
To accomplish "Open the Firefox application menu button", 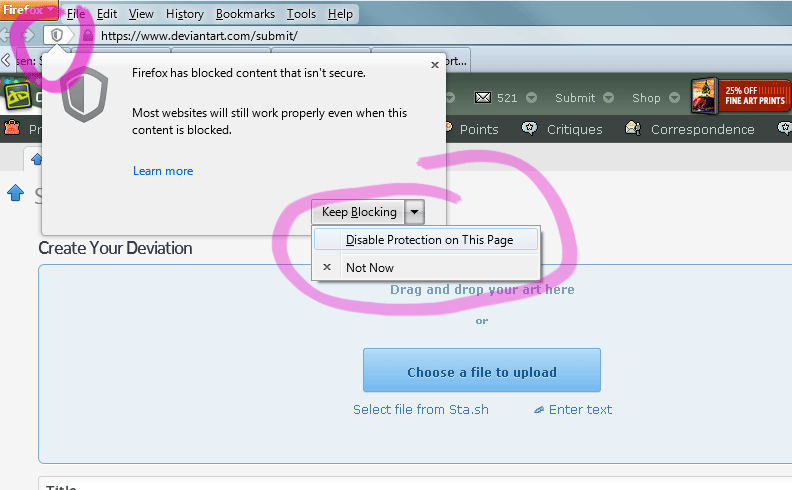I will click(29, 10).
